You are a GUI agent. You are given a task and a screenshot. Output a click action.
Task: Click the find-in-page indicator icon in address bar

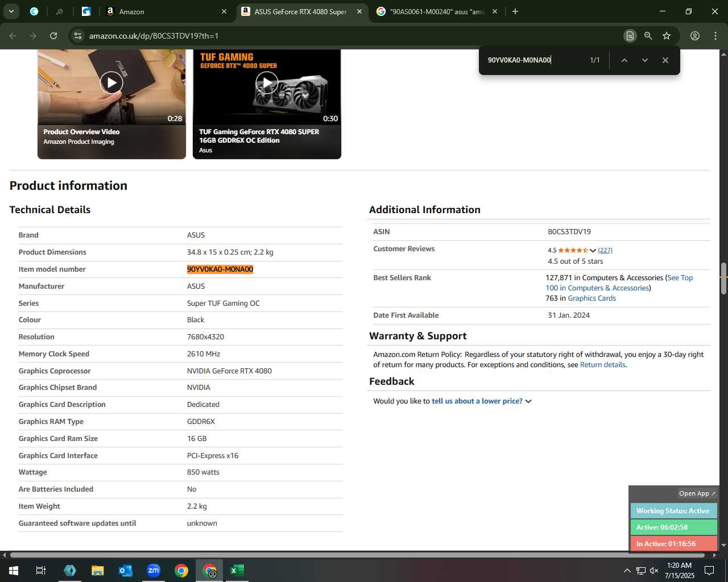pyautogui.click(x=630, y=36)
